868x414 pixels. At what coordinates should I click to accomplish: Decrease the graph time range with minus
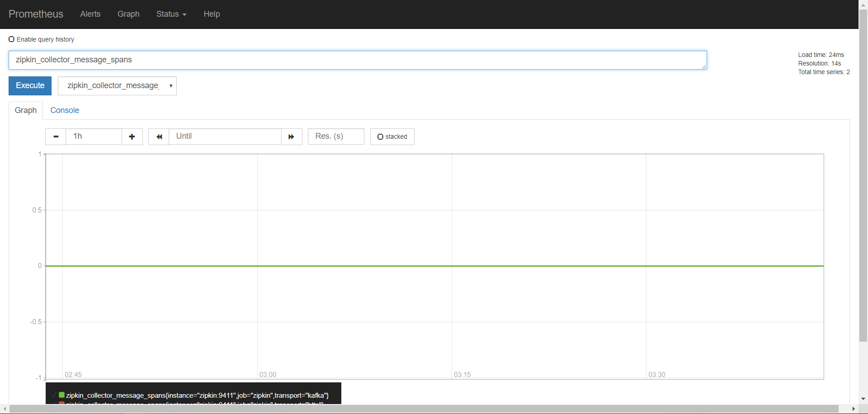click(56, 136)
